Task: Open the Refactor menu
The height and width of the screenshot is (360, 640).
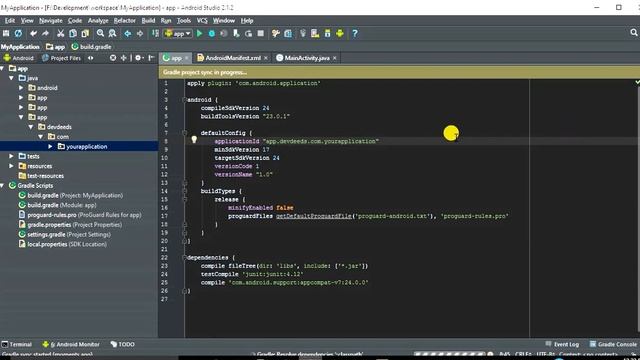Action: (124, 20)
